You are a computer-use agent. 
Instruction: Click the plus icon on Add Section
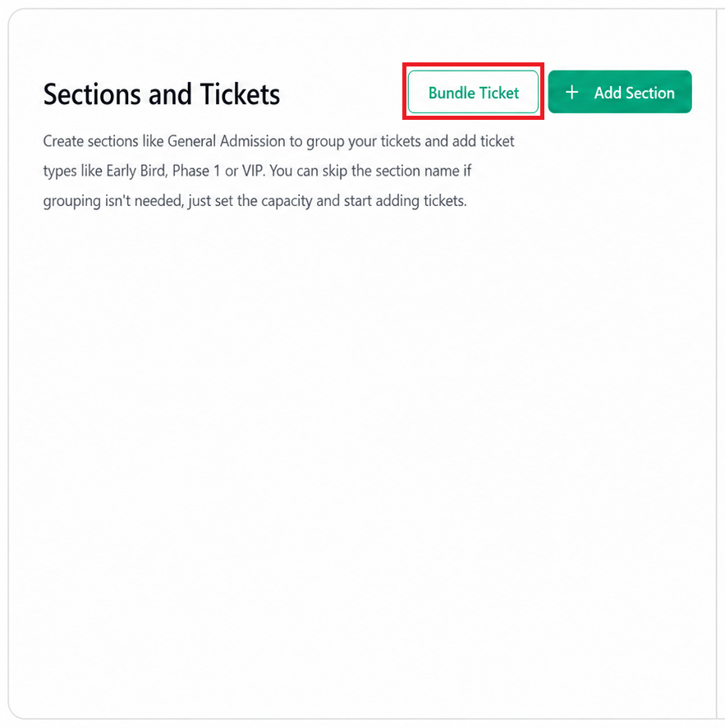tap(571, 92)
